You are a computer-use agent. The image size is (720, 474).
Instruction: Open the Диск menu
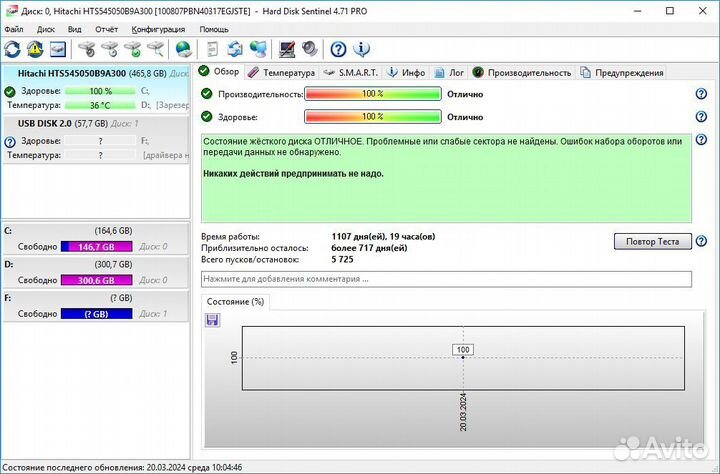point(45,29)
